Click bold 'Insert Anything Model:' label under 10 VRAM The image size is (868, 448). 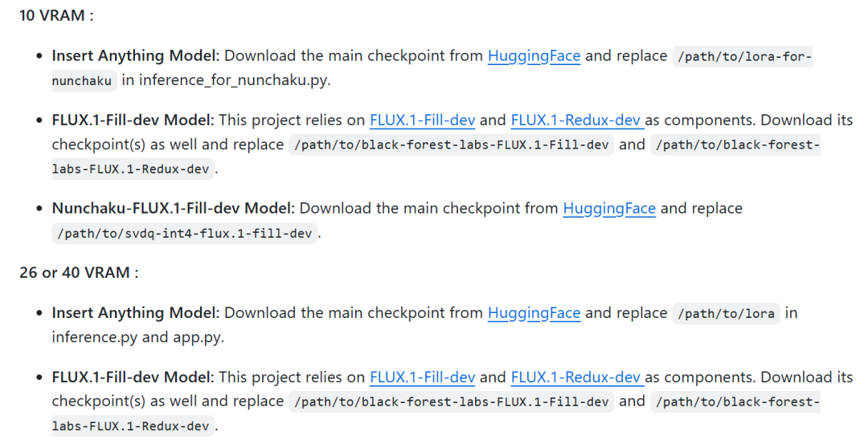pyautogui.click(x=136, y=56)
